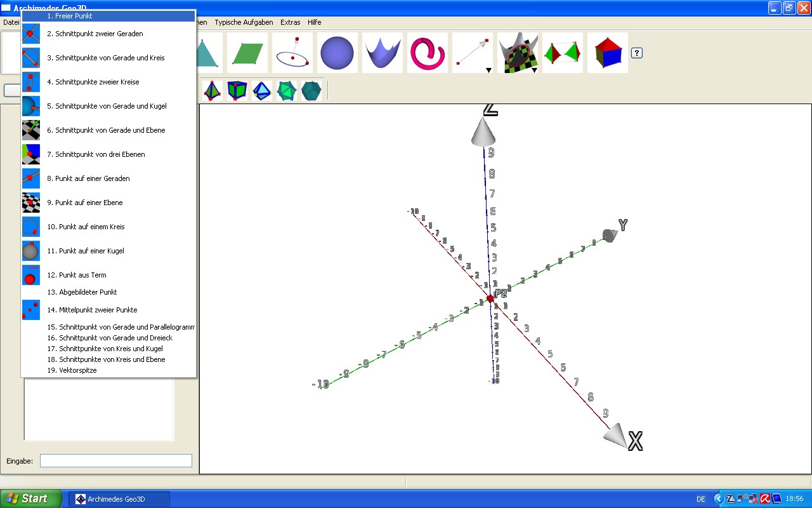Choose the pink spiral curve tool
Screen dimensions: 812x508
[427, 53]
